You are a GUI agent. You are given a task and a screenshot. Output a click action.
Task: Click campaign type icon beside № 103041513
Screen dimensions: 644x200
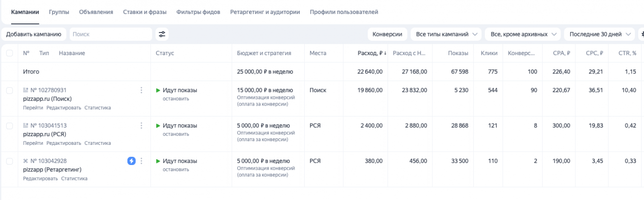[x=25, y=126]
